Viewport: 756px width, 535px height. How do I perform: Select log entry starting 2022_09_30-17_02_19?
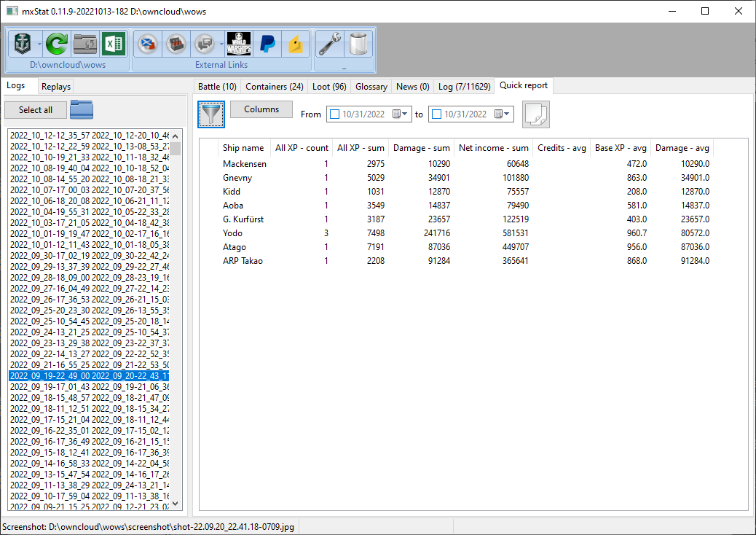point(89,256)
